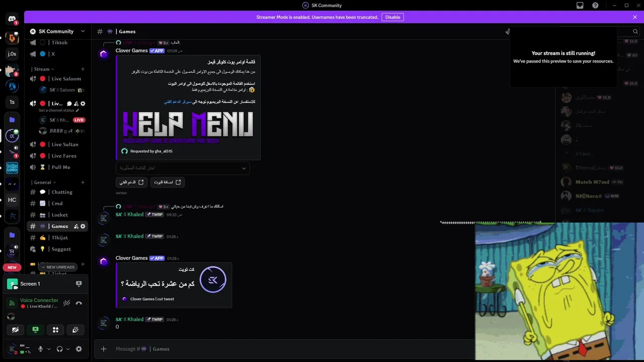Open the soundboard button
This screenshot has width=644, height=362.
tap(75, 330)
